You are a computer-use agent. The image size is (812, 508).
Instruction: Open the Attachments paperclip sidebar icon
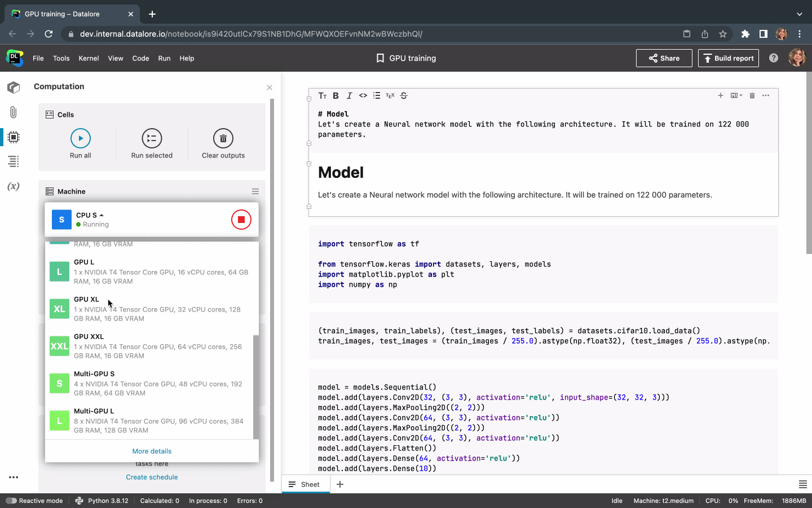(14, 112)
